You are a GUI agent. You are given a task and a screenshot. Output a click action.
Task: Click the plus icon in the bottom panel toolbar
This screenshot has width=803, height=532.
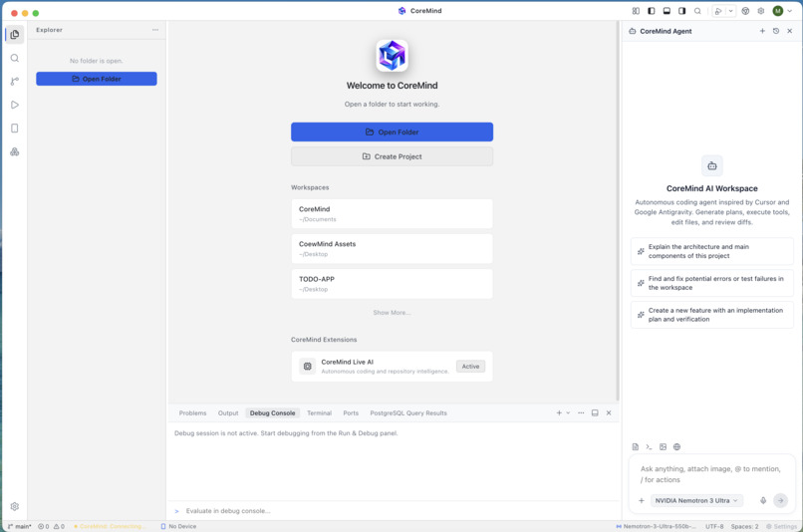(559, 412)
